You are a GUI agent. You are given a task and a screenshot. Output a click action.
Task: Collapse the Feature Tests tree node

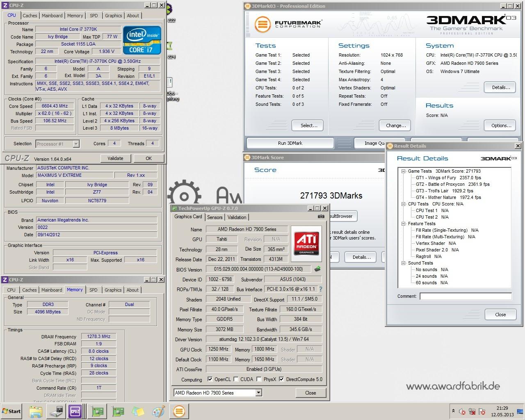click(403, 224)
